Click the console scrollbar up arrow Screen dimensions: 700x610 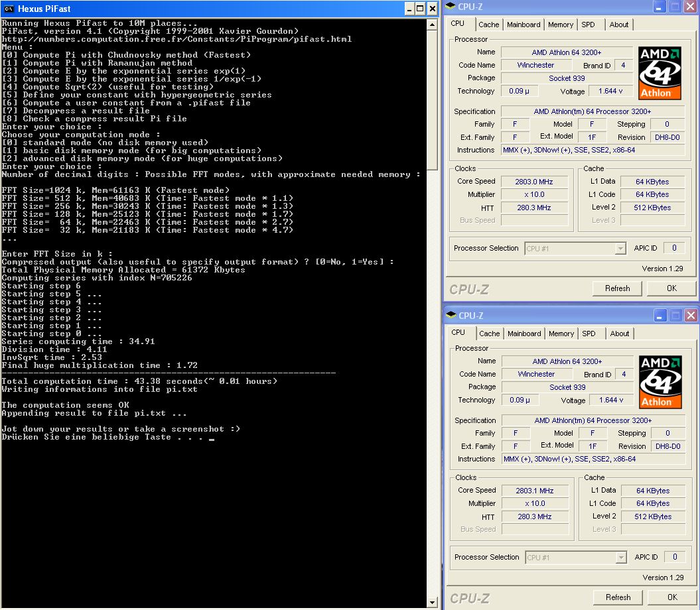(x=433, y=23)
